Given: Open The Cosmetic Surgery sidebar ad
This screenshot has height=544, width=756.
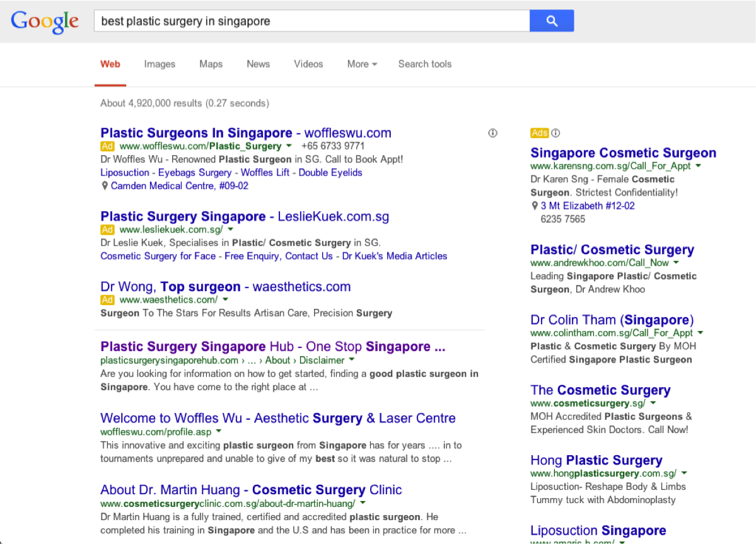Looking at the screenshot, I should tap(600, 390).
